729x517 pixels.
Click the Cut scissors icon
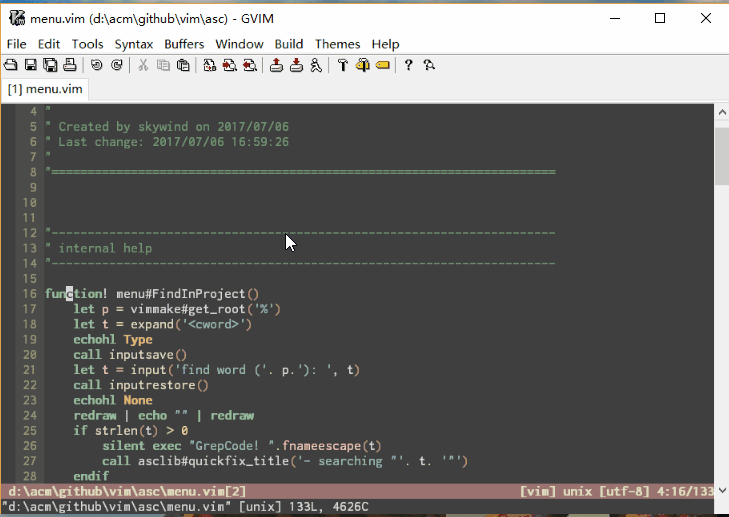(x=143, y=65)
